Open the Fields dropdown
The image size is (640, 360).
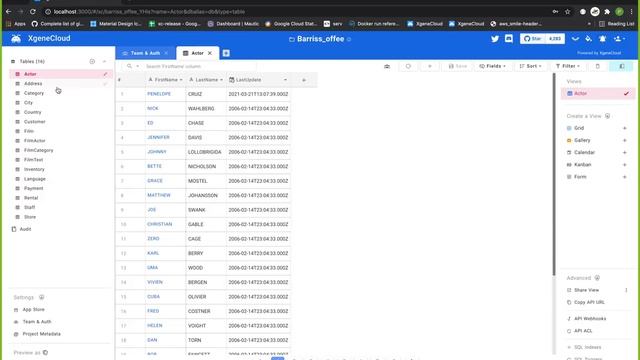[493, 66]
